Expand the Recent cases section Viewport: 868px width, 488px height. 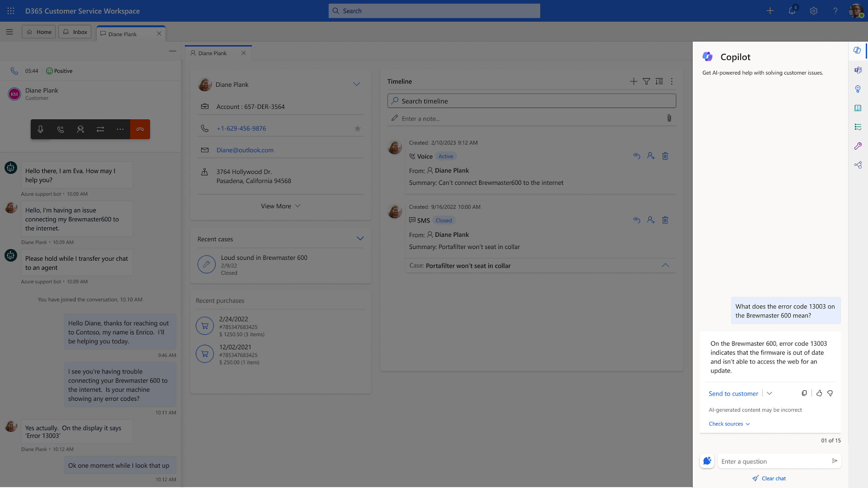point(360,238)
